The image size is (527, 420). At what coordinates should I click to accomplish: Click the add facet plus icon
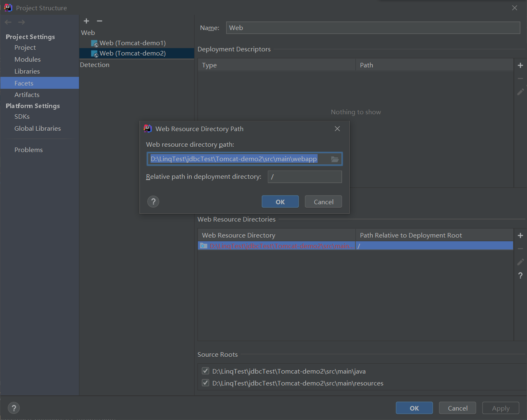pyautogui.click(x=86, y=21)
